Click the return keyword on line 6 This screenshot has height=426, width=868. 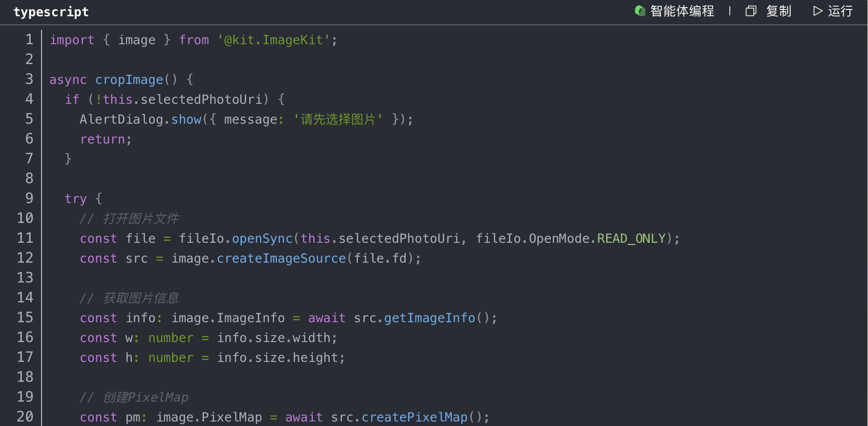click(103, 139)
